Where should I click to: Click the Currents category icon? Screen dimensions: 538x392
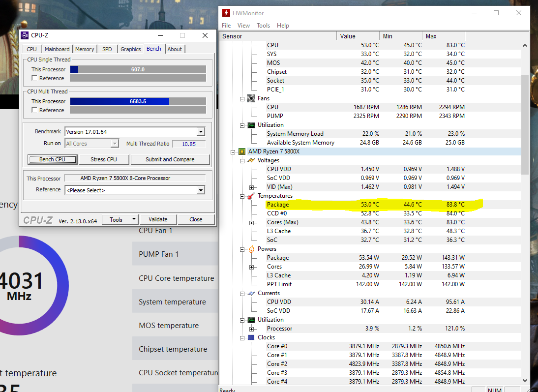click(251, 293)
